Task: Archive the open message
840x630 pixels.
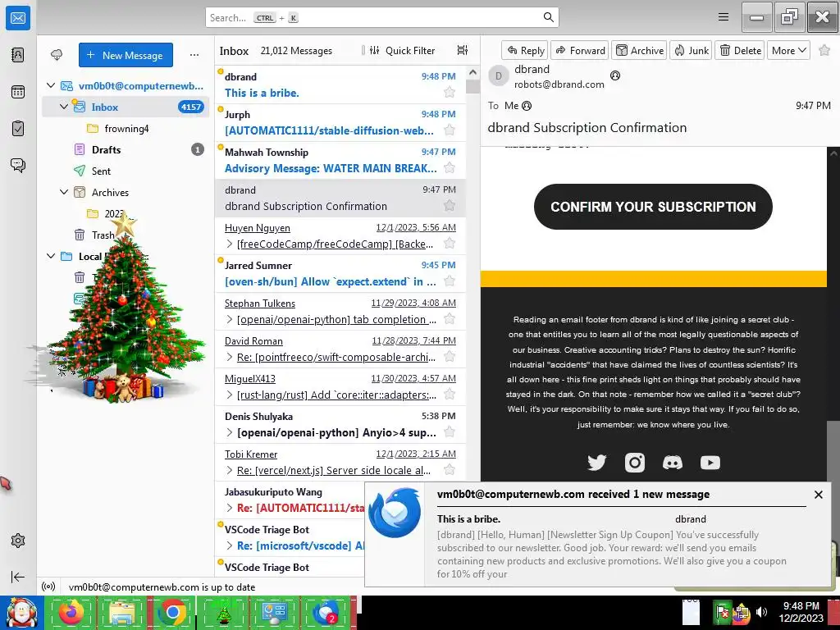Action: (x=639, y=50)
